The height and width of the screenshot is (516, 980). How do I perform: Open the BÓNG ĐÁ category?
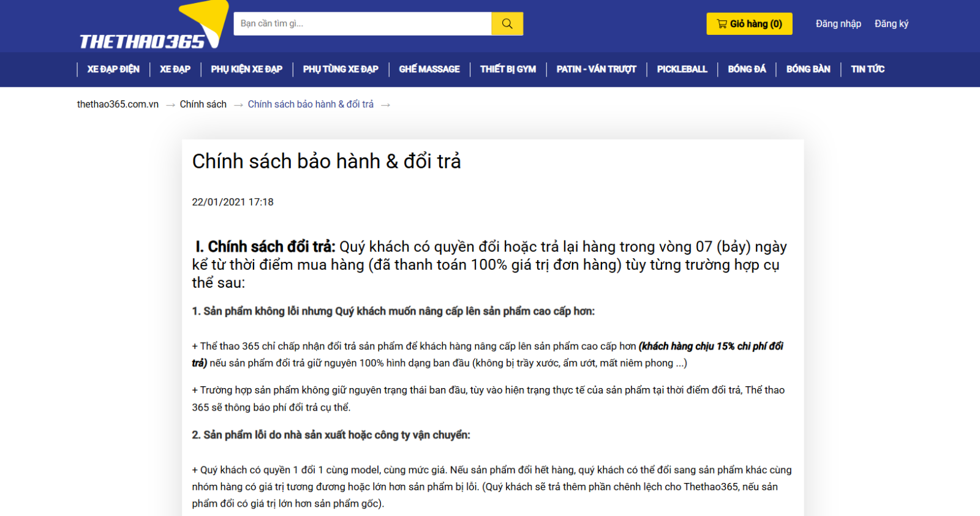click(x=747, y=69)
